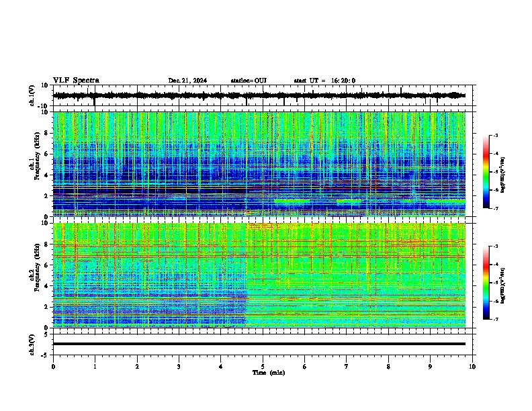Select the date text "Dec. 21, 2024"
Viewport: 532px width, 411px height.
click(187, 81)
